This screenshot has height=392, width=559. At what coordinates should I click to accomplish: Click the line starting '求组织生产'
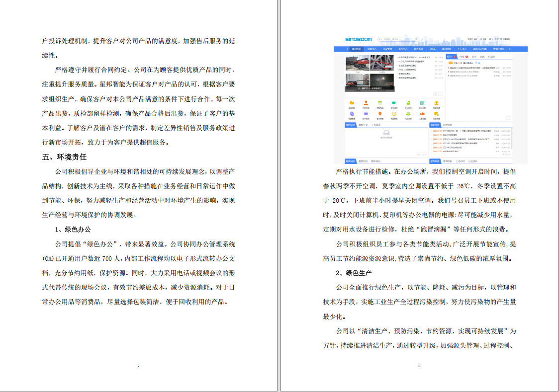(138, 99)
